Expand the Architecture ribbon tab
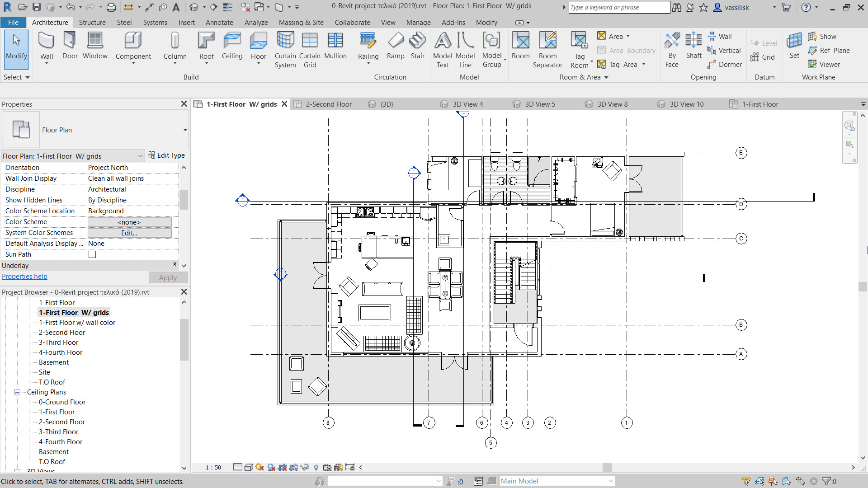868x488 pixels. [50, 22]
